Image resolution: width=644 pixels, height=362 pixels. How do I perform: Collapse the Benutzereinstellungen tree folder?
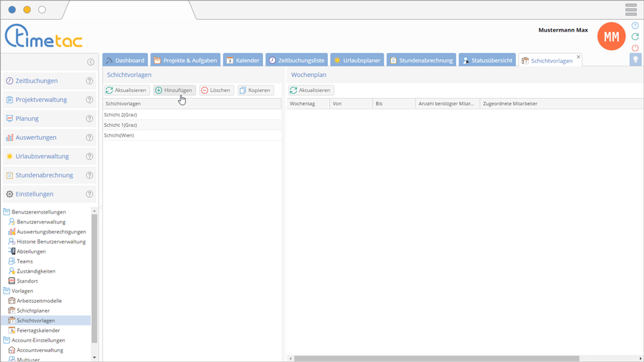[7, 212]
